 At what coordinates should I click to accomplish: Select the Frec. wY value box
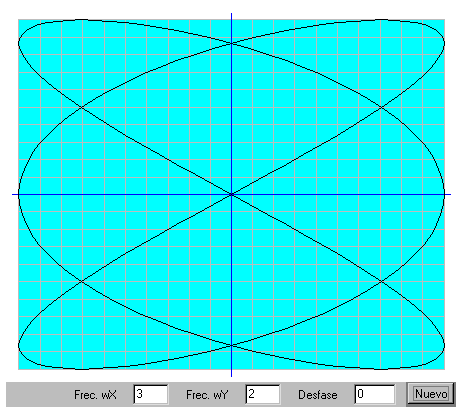[263, 394]
